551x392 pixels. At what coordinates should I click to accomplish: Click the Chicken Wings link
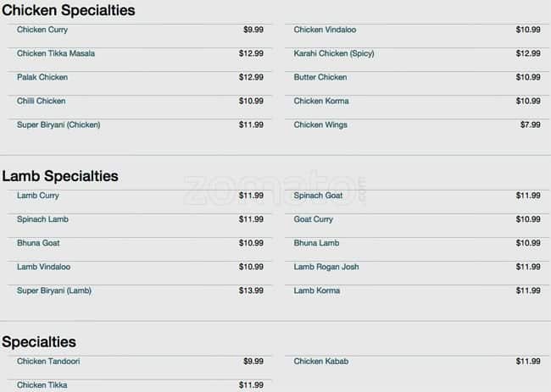coord(320,125)
